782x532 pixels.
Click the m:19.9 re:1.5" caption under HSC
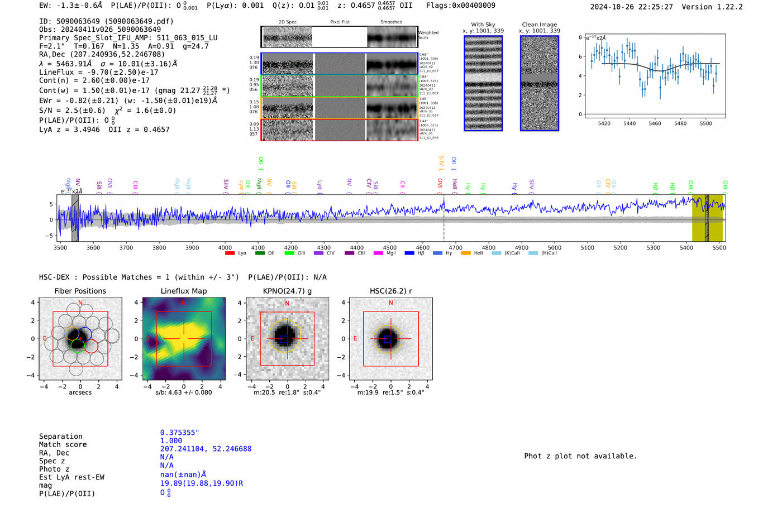coord(390,392)
